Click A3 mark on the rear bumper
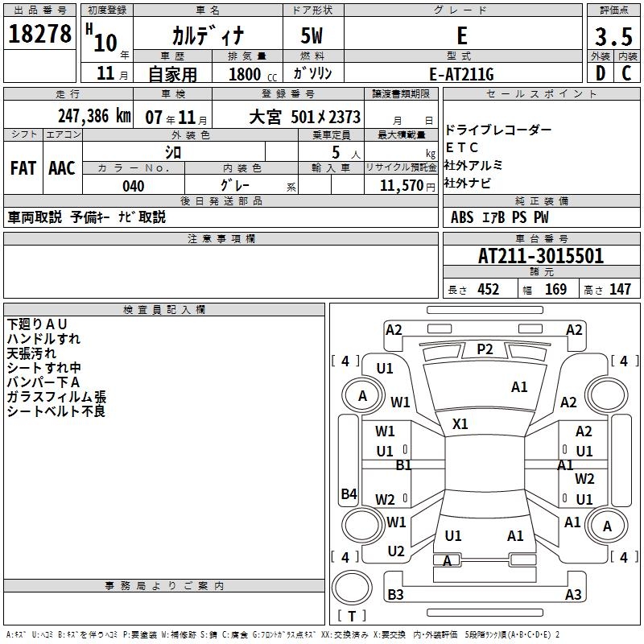This screenshot has width=644, height=644. coord(573,594)
